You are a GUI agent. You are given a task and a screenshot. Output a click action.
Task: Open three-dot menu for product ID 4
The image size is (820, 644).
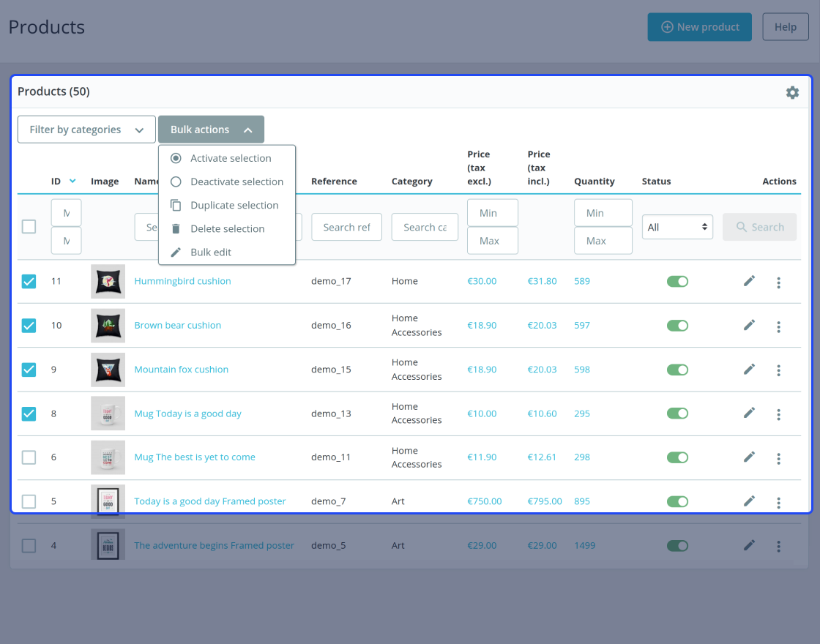pos(779,547)
